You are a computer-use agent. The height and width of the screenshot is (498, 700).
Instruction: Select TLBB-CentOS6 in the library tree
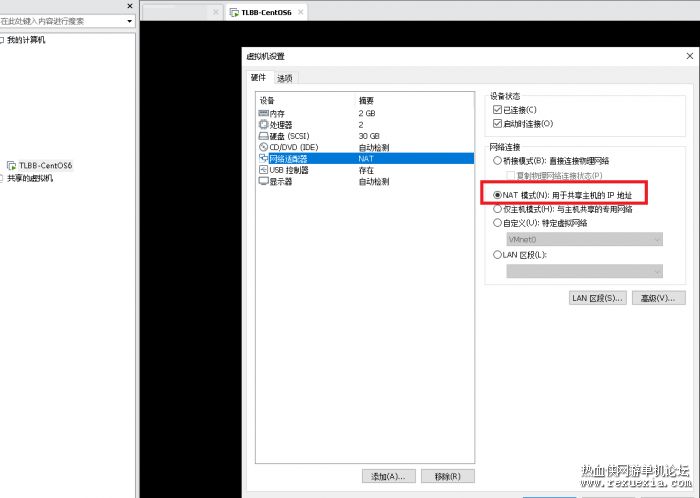(x=45, y=166)
